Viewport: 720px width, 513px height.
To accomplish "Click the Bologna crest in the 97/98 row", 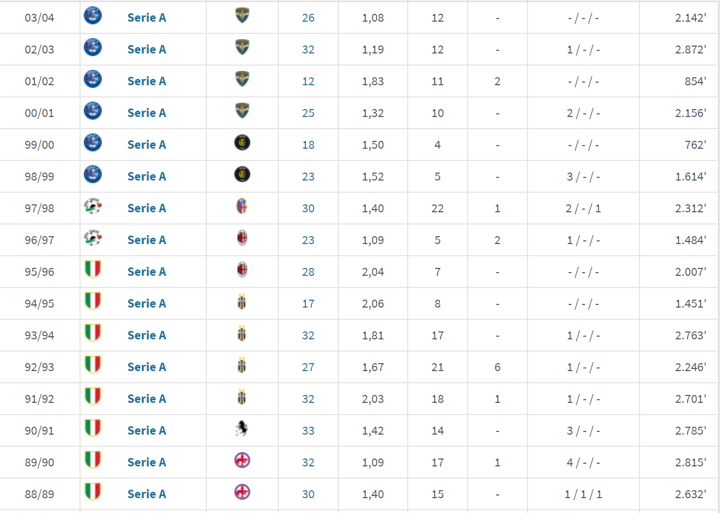I will [x=242, y=207].
